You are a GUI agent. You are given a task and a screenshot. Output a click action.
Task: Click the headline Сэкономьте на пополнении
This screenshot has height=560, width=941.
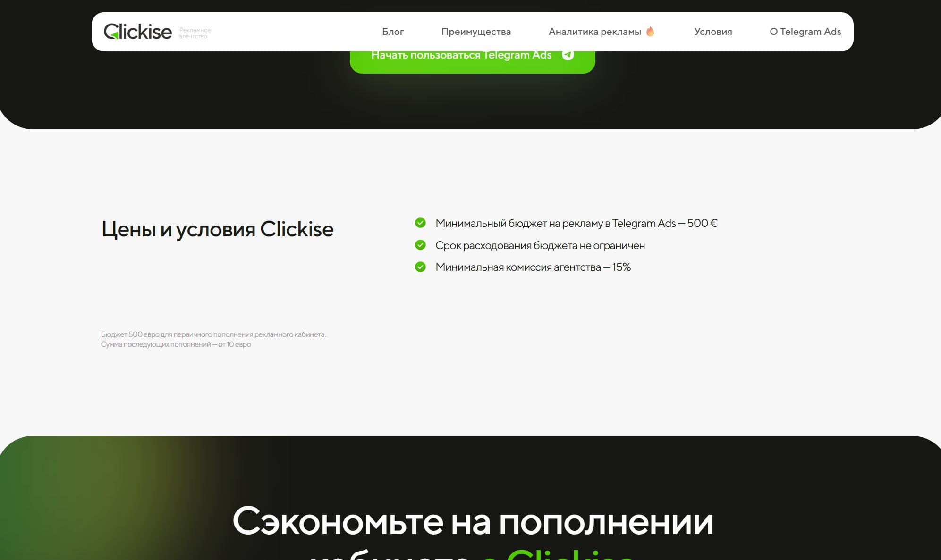pyautogui.click(x=472, y=522)
